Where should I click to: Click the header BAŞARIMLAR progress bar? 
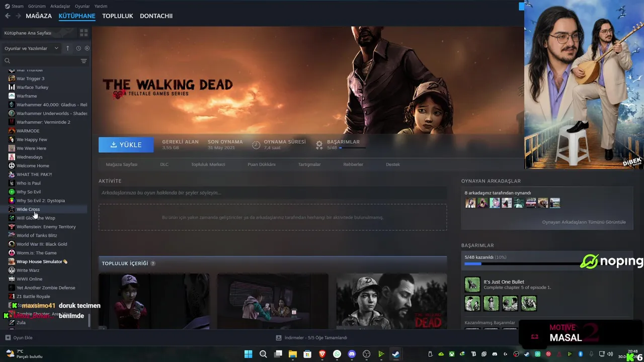tap(353, 148)
